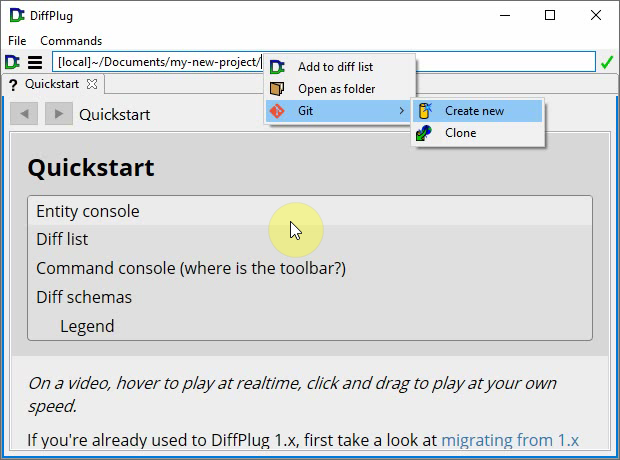Viewport: 620px width, 460px height.
Task: Go back with the left arrow button
Action: point(23,114)
